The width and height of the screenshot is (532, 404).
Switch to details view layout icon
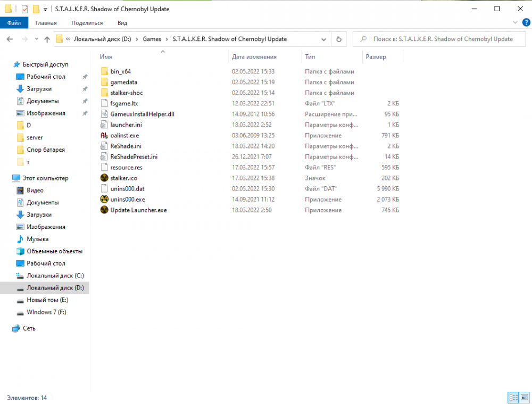click(x=513, y=397)
